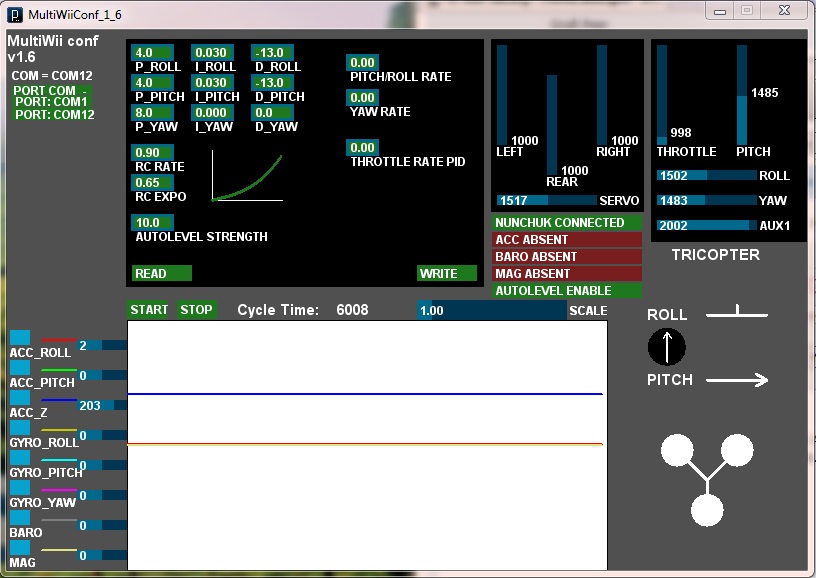Toggle the ACC_ROLL graph visibility square

tap(20, 338)
